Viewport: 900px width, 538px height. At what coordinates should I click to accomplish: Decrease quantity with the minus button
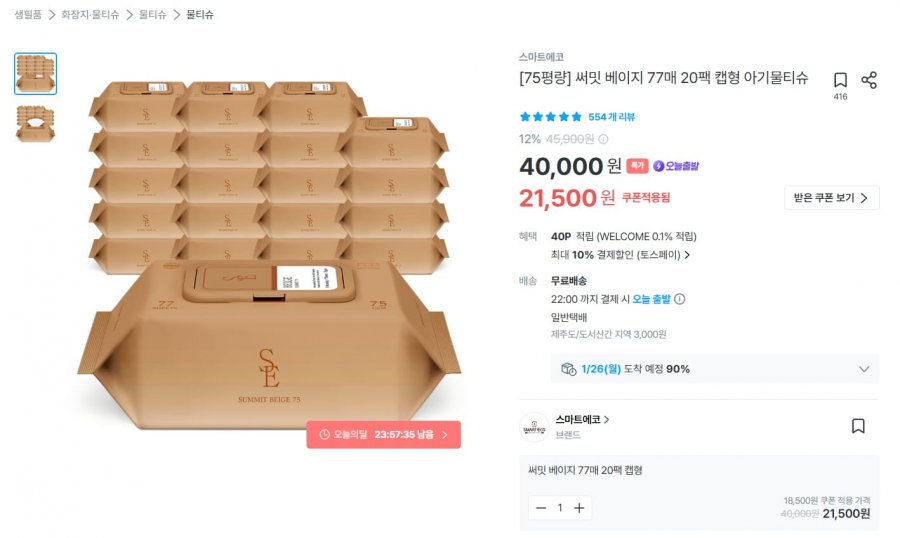click(x=541, y=508)
